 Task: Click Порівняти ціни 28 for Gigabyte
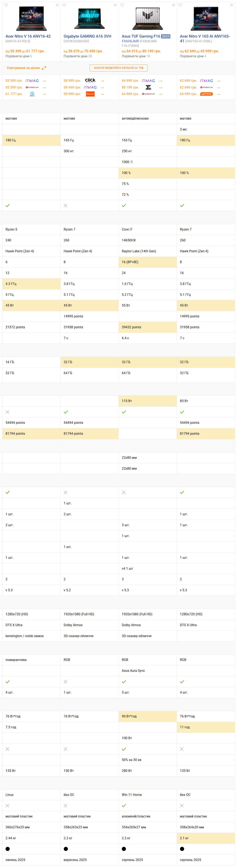tap(78, 56)
